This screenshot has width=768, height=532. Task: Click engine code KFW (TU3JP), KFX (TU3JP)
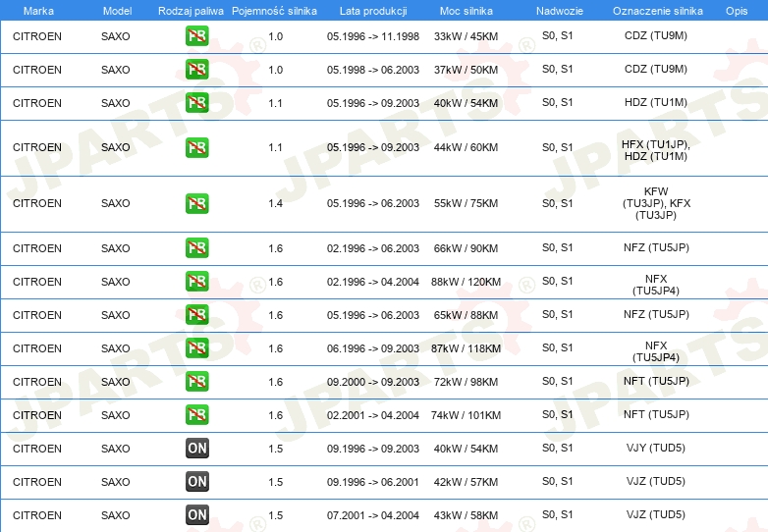[656, 203]
